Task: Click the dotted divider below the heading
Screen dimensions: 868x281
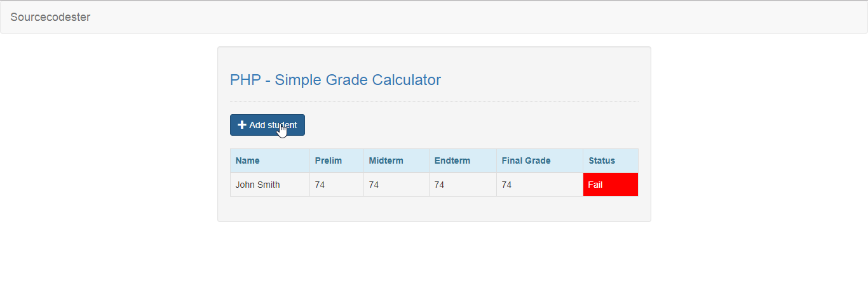Action: click(x=434, y=101)
